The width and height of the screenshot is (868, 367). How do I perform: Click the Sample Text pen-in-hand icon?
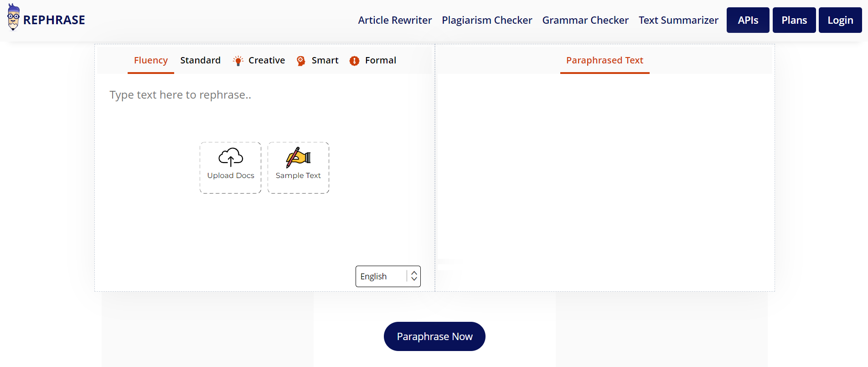(298, 157)
